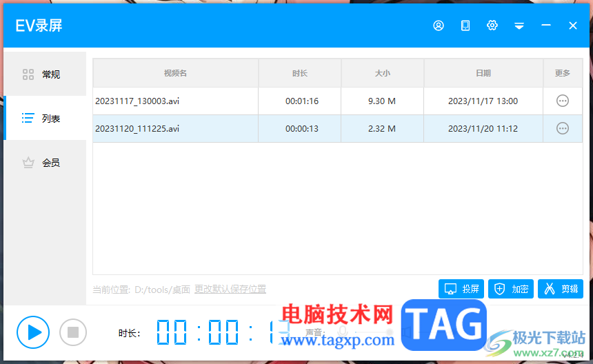This screenshot has width=593, height=364.
Task: Open 更改默认保存位置 link
Action: pos(230,289)
